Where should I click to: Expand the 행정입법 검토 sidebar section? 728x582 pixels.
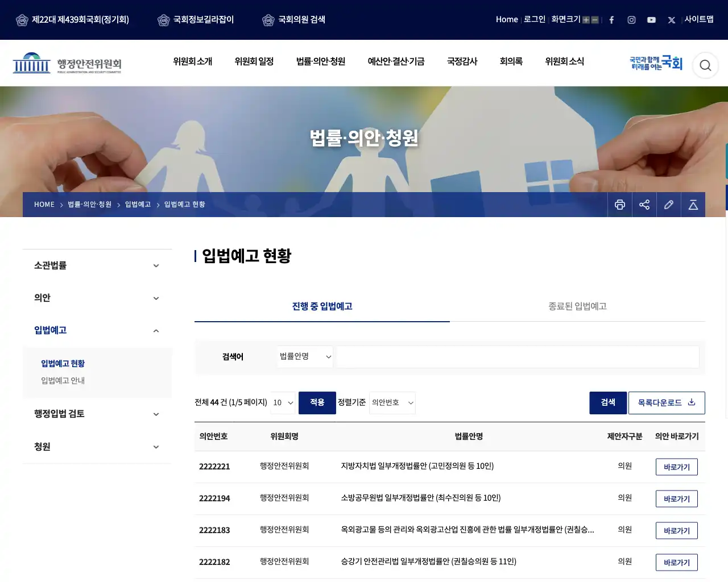(x=97, y=414)
